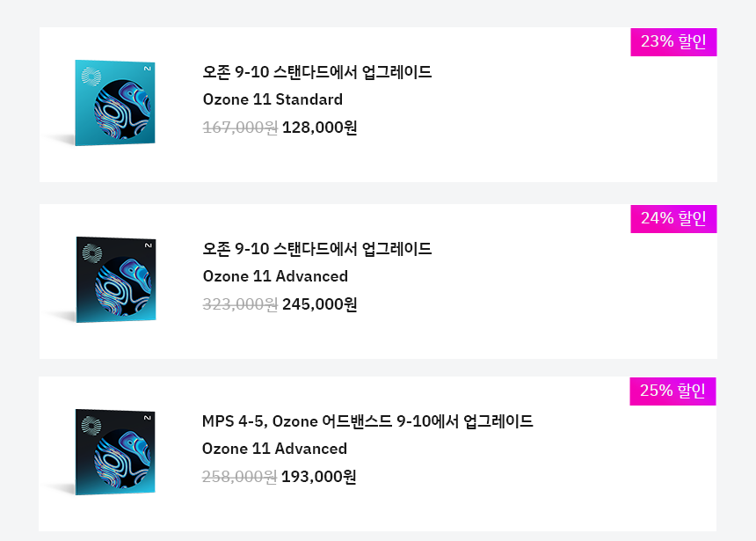This screenshot has height=541, width=756.
Task: Open the middle Ozone 11 Advanced box image
Action: click(x=116, y=280)
